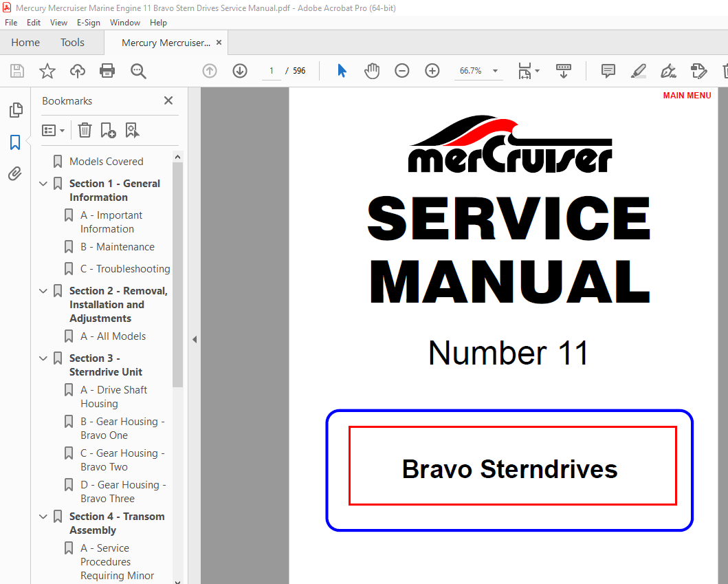Open D - Gear Housing Bravo Three
The height and width of the screenshot is (584, 728).
(123, 491)
